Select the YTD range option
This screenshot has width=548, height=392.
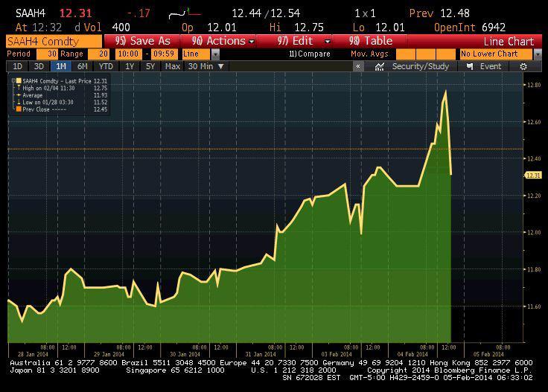(x=106, y=66)
